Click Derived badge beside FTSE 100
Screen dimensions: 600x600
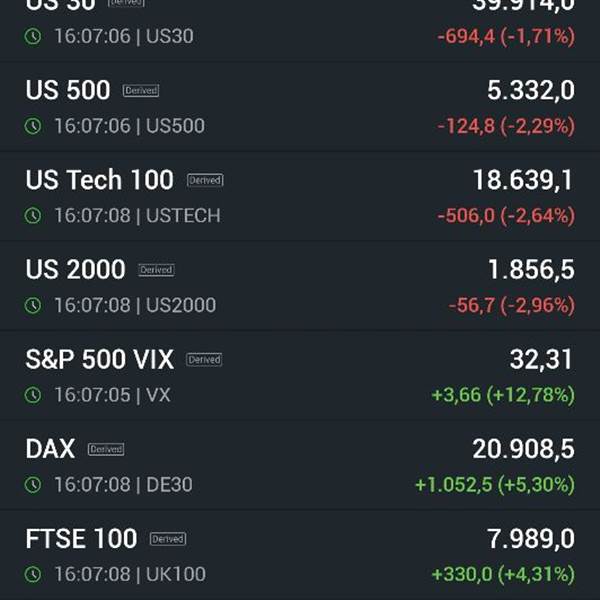point(168,539)
